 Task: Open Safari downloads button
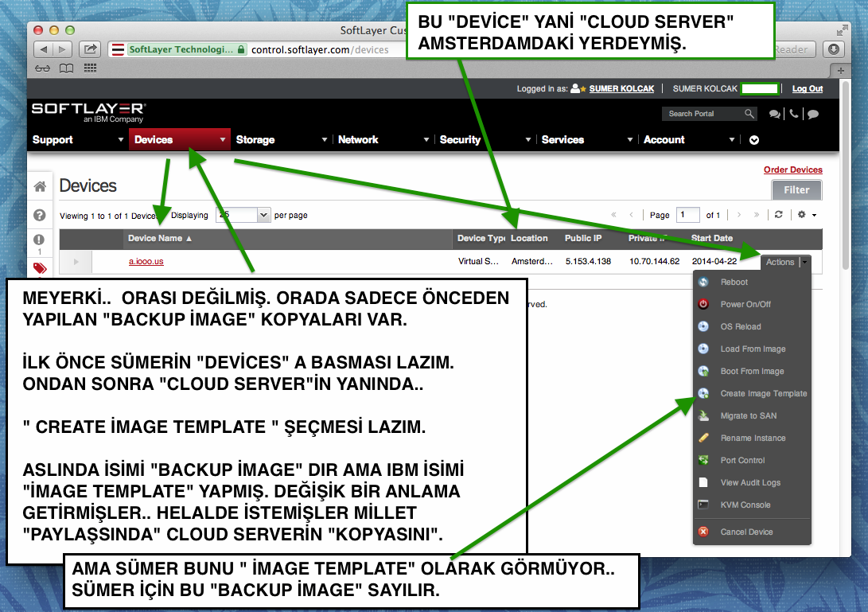834,49
